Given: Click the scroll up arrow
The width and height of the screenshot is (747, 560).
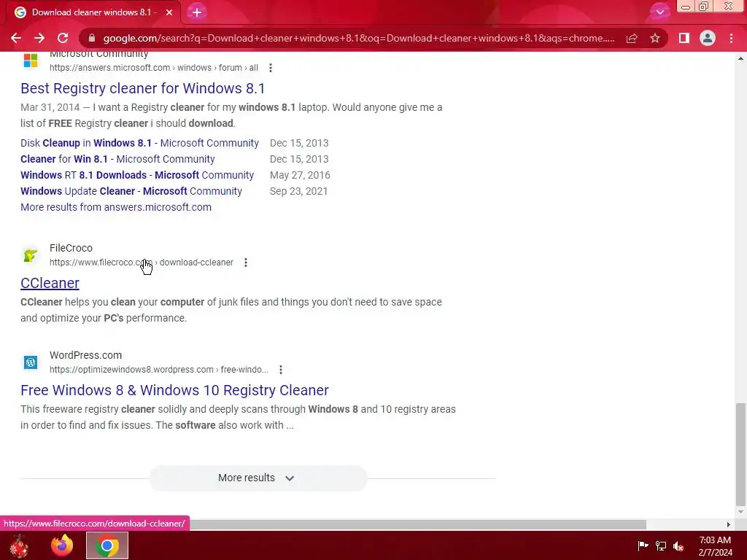Looking at the screenshot, I should [740, 58].
